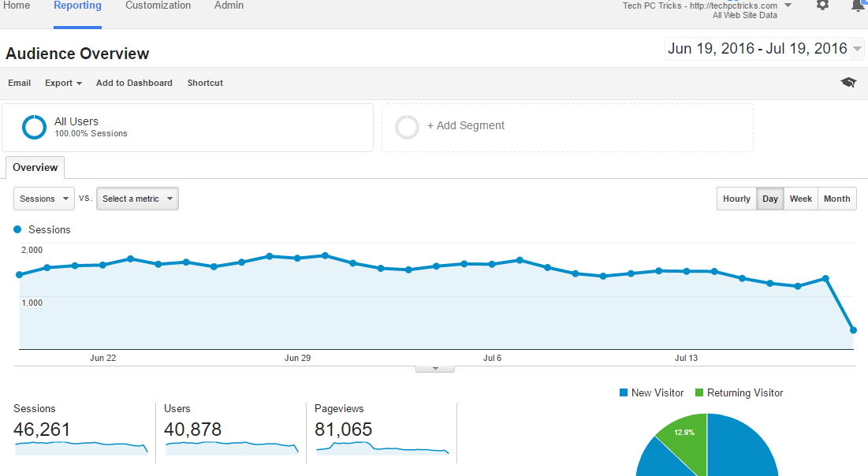Click the Returning Visitor green legend swatch
Screen dimensions: 868x476
(699, 392)
